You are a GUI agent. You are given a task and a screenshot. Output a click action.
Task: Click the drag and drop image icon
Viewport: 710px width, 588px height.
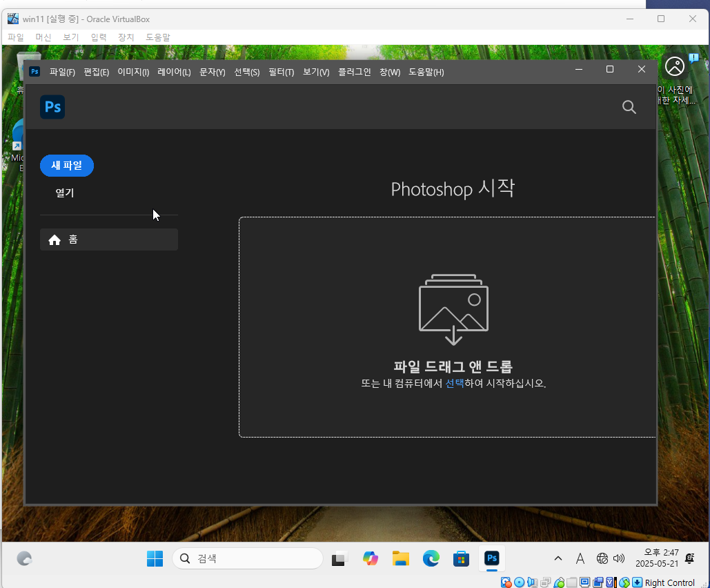453,309
